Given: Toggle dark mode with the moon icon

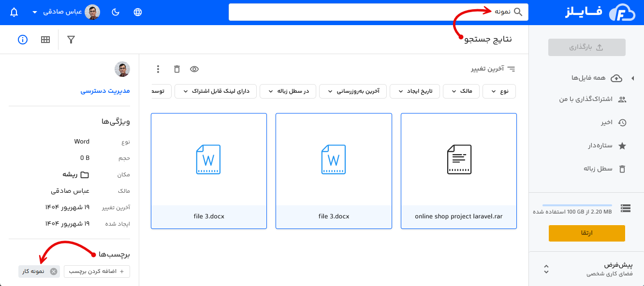Looking at the screenshot, I should [x=116, y=12].
